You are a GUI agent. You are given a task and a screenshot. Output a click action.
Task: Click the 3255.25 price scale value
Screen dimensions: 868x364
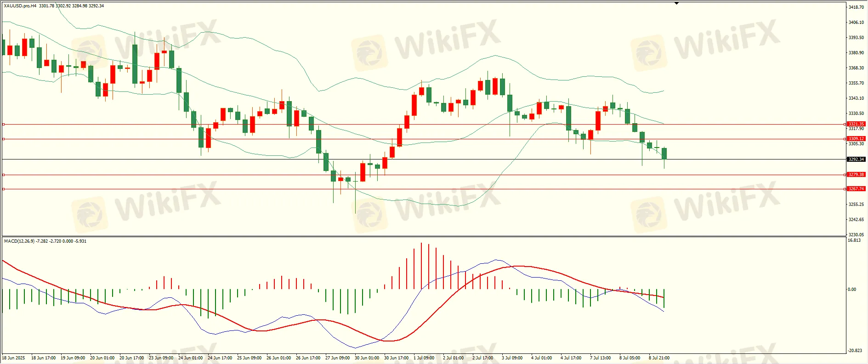tap(856, 205)
